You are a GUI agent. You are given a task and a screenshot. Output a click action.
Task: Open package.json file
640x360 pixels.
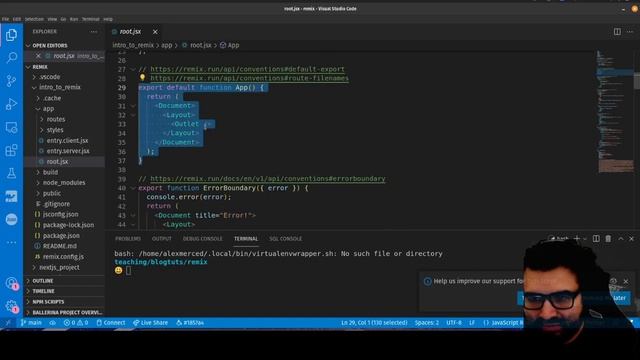(61, 236)
